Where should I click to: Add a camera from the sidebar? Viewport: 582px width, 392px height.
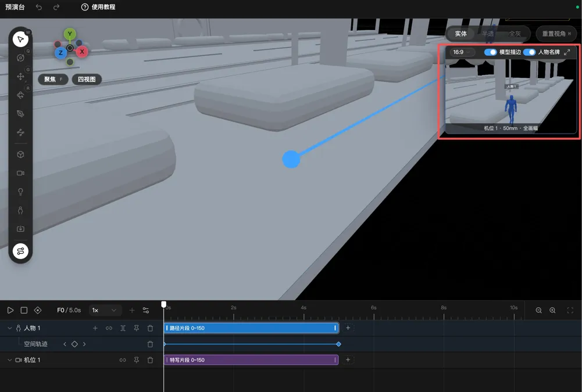(x=20, y=173)
